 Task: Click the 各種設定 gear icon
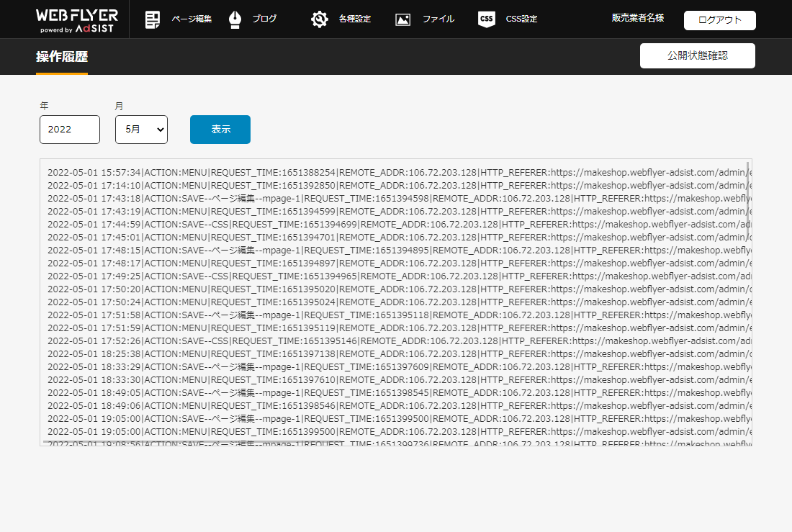click(x=320, y=19)
